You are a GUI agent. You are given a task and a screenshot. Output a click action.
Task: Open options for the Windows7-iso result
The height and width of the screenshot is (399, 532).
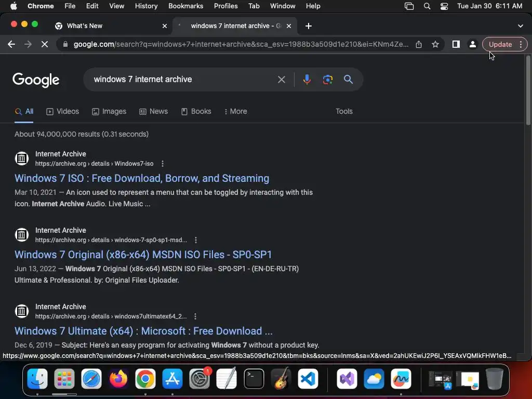[x=163, y=164]
